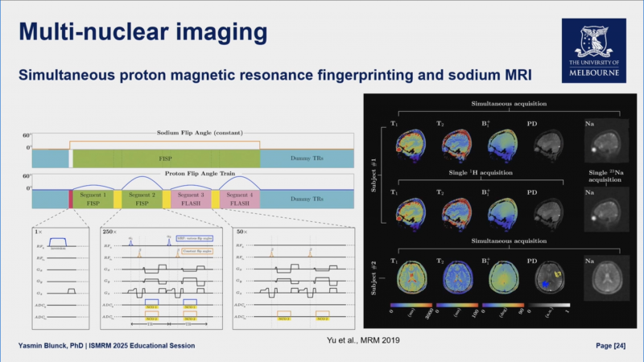The width and height of the screenshot is (644, 362).
Task: Click the "Subject #1" vertical label
Action: tap(374, 175)
